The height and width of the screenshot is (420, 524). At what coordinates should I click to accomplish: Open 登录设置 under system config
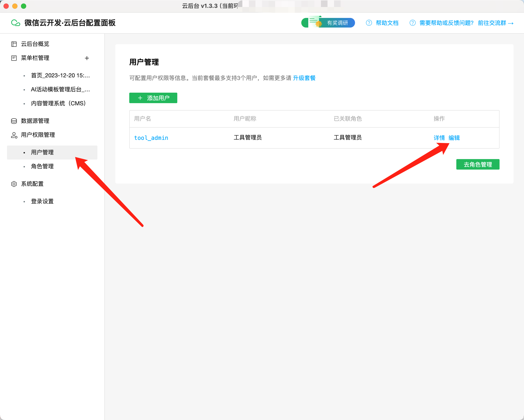42,201
